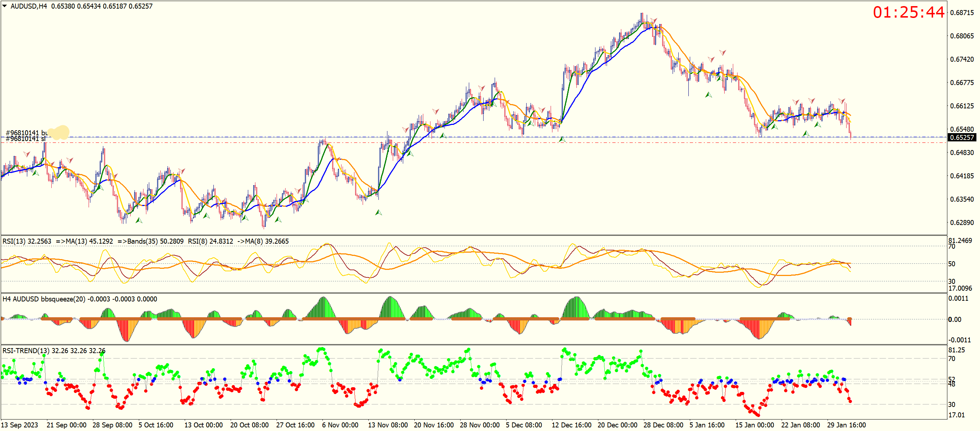Image resolution: width=980 pixels, height=431 pixels.
Task: Click the yellow blob marker beside the order label
Action: point(59,132)
